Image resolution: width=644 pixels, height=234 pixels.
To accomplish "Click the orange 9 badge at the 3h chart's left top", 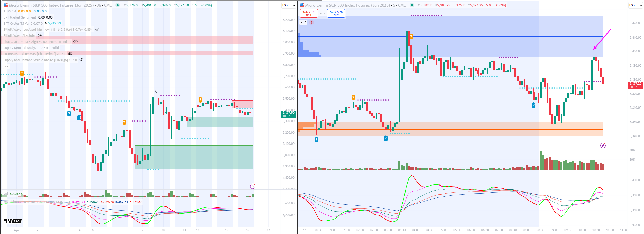I will [22, 73].
